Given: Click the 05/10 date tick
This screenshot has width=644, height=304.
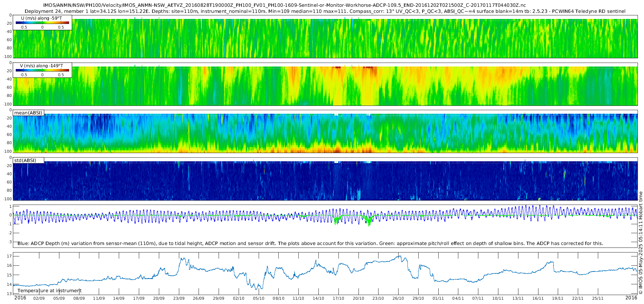Looking at the screenshot, I should [x=259, y=298].
